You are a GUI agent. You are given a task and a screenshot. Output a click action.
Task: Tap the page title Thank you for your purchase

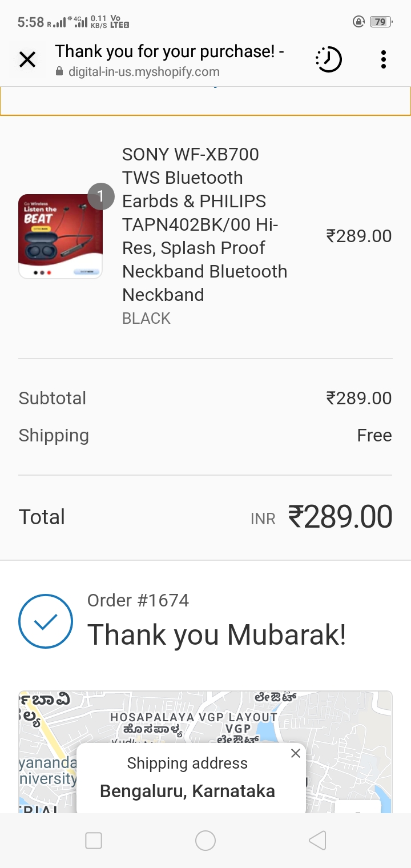(170, 51)
